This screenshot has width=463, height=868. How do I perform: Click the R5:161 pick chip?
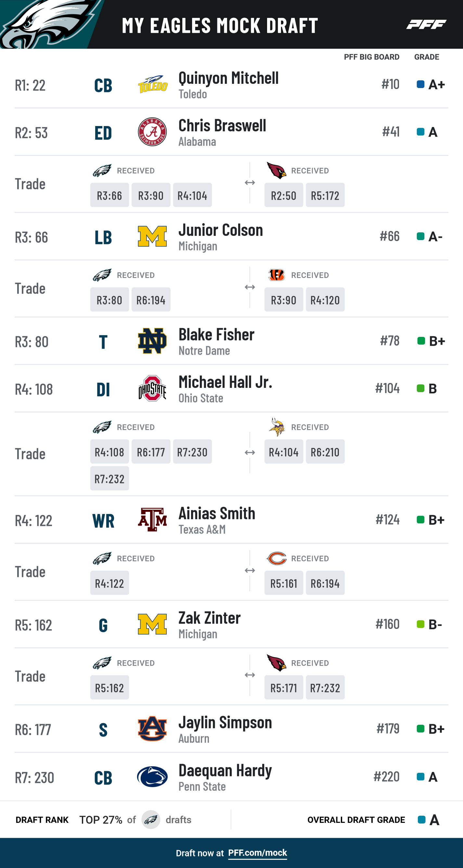pos(284,583)
